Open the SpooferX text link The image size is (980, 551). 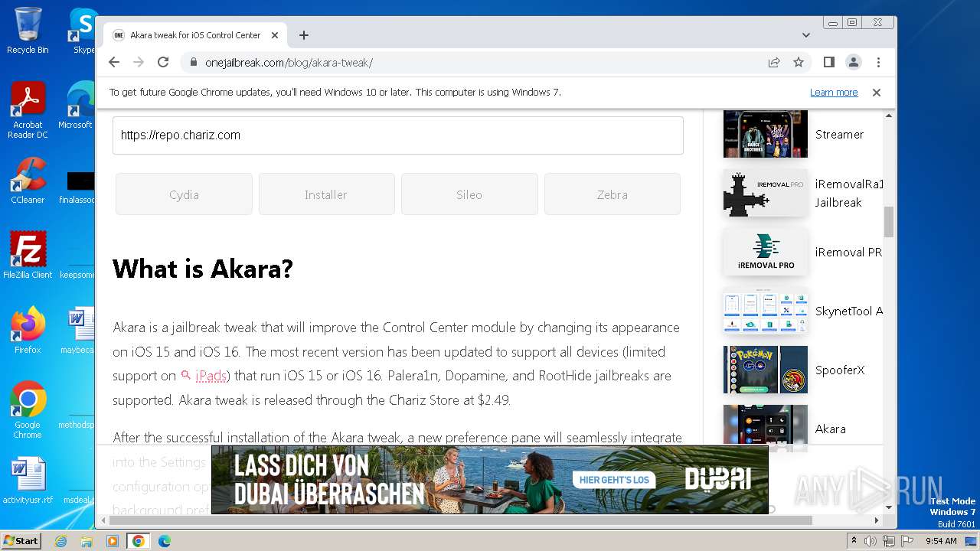[840, 370]
